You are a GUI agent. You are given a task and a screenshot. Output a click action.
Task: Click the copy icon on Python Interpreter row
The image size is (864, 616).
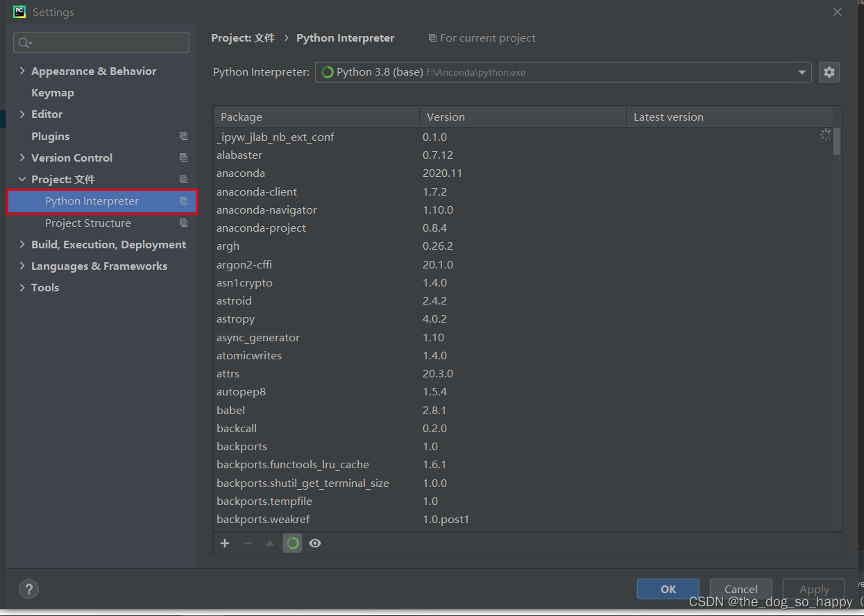(183, 201)
